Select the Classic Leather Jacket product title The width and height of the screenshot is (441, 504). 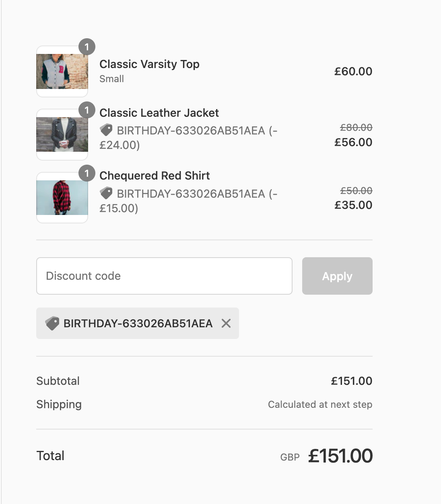pyautogui.click(x=159, y=113)
